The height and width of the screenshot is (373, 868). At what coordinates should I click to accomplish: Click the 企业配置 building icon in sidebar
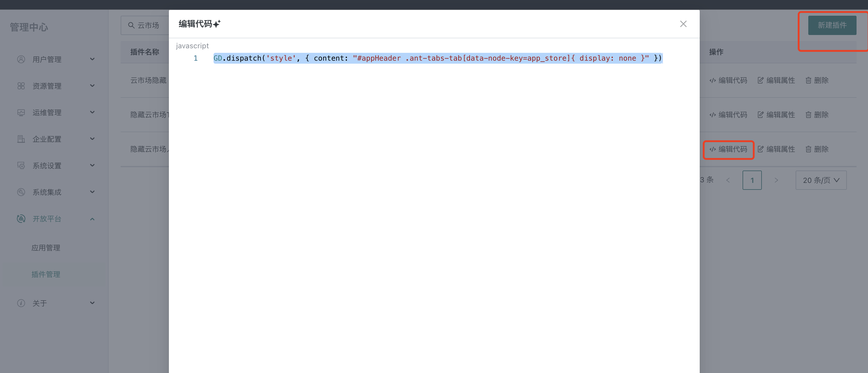[x=21, y=139]
